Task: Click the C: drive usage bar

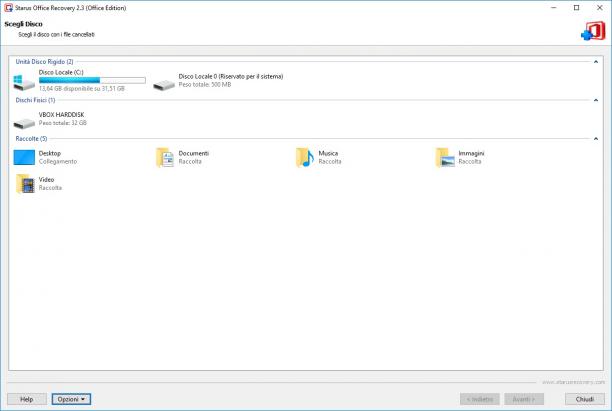Action: (x=92, y=80)
